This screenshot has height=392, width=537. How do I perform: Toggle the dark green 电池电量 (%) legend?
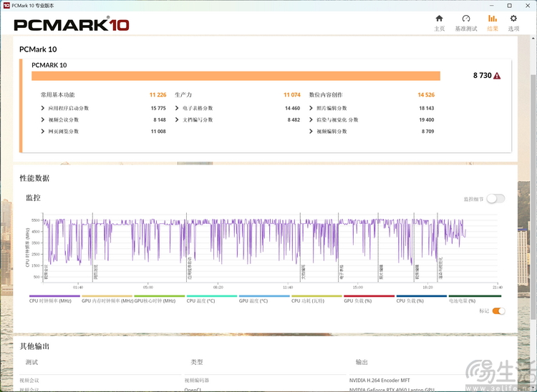[x=475, y=299]
